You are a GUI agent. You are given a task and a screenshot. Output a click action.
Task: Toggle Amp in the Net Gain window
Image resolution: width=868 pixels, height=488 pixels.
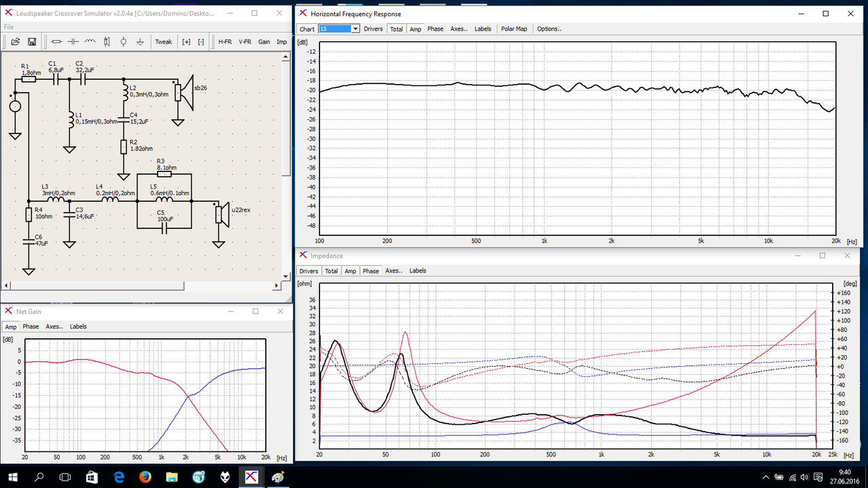(x=11, y=326)
